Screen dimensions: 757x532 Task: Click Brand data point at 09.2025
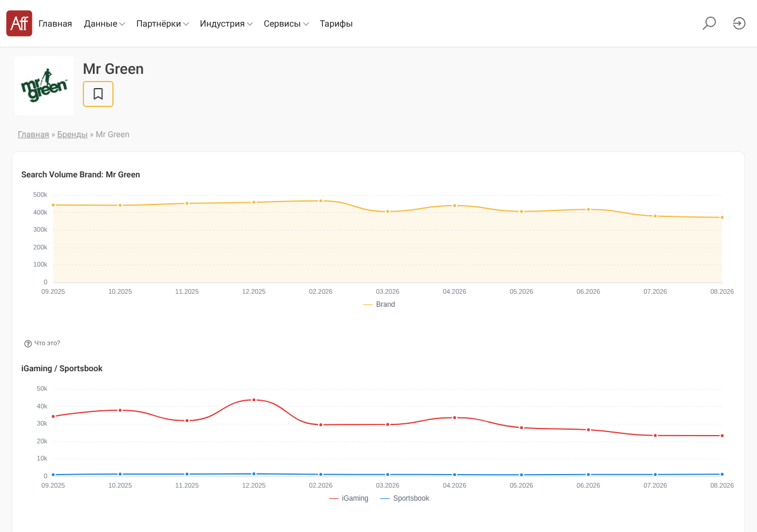(x=53, y=205)
